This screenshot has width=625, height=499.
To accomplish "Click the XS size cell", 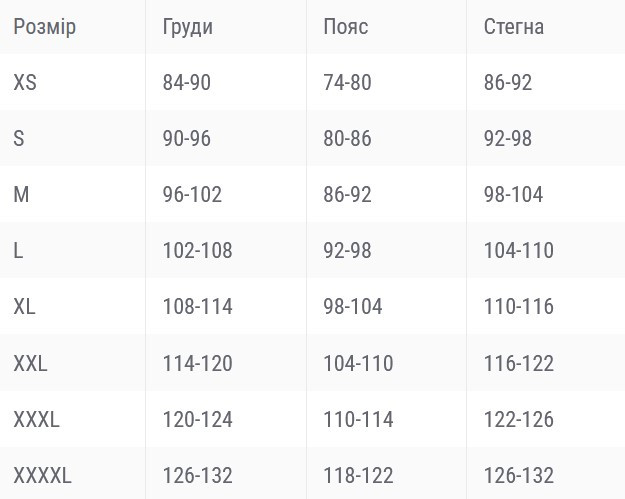I will click(x=25, y=83).
